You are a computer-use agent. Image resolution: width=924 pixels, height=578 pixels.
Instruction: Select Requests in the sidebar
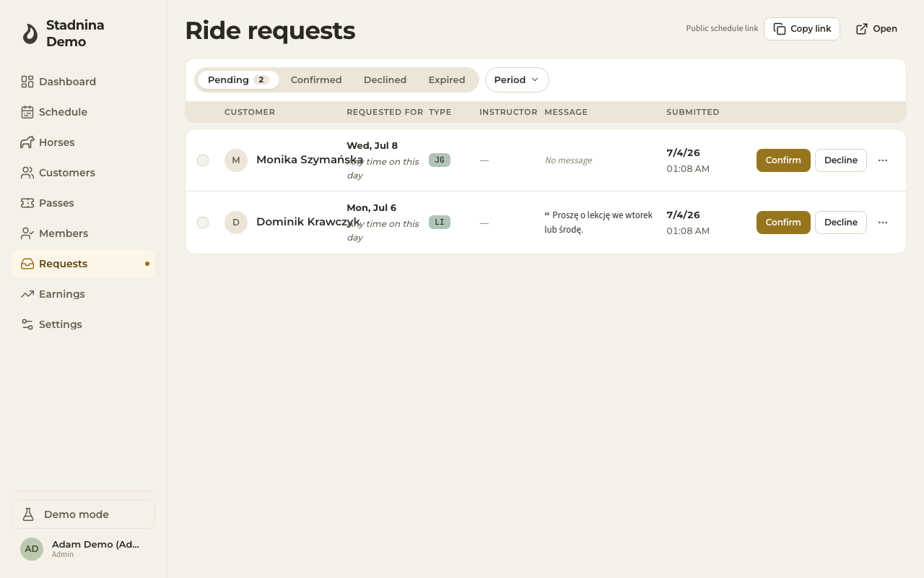coord(83,264)
